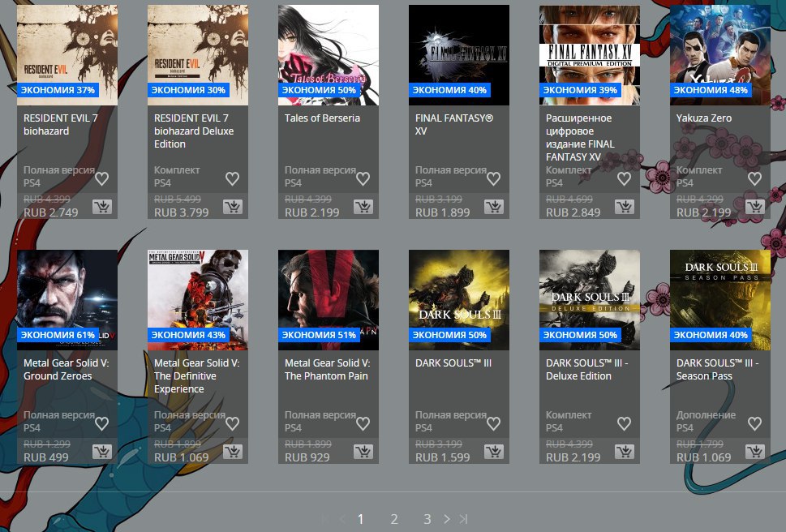Viewport: 786px width, 532px height.
Task: Click ЭКОНОМИЯ 48% badge on Yakuza Zero
Action: 711,90
